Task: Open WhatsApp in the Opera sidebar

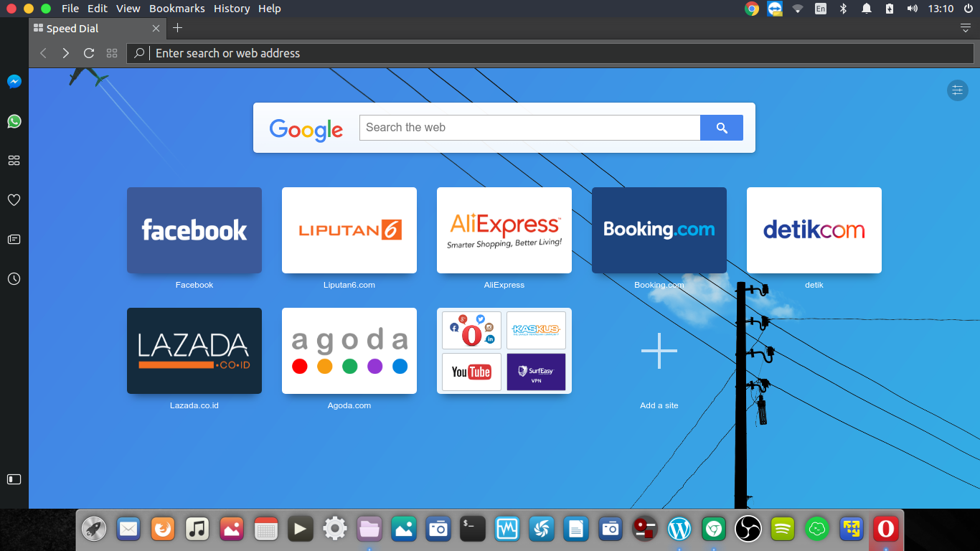Action: pyautogui.click(x=14, y=121)
